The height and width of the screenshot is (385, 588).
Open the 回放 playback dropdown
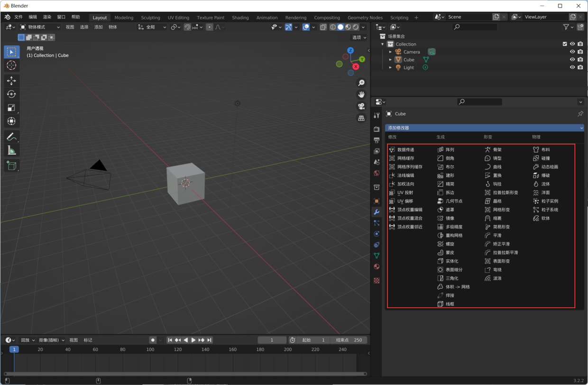(28, 340)
